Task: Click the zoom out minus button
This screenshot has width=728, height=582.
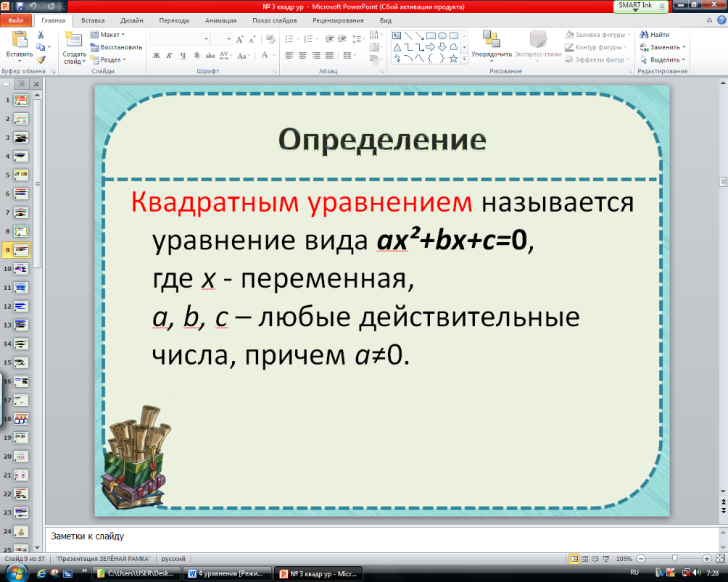Action: tap(641, 559)
